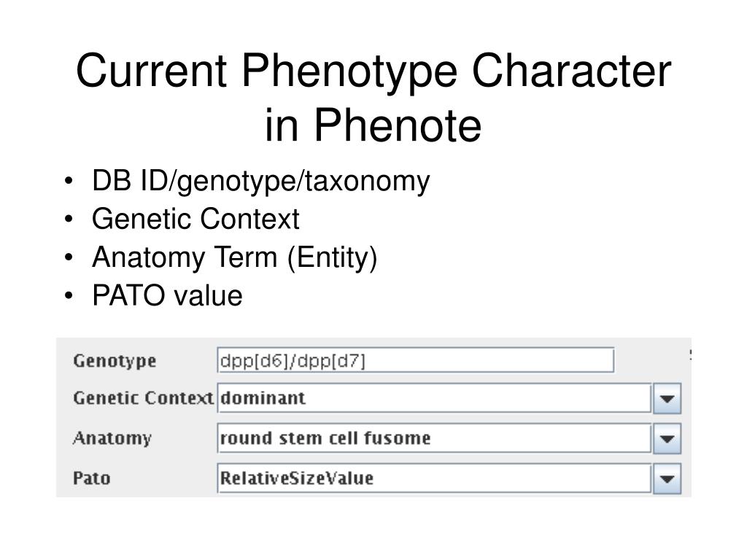Click the Pato field showing RelativeSizeValue
This screenshot has width=747, height=560.
click(x=435, y=478)
